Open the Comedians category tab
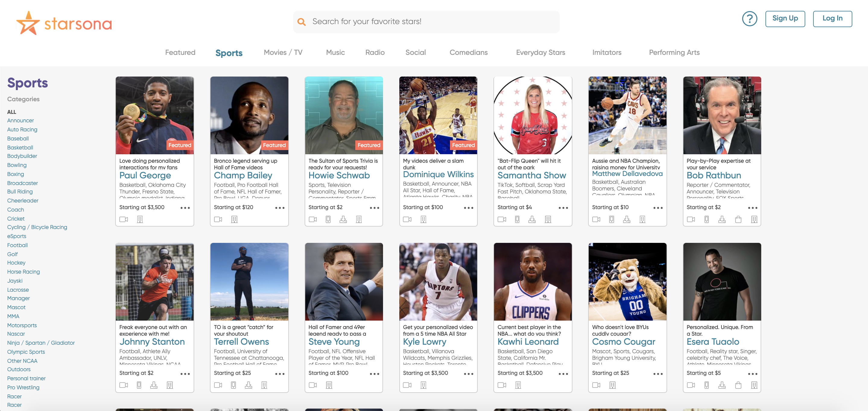The height and width of the screenshot is (411, 868). coord(468,52)
